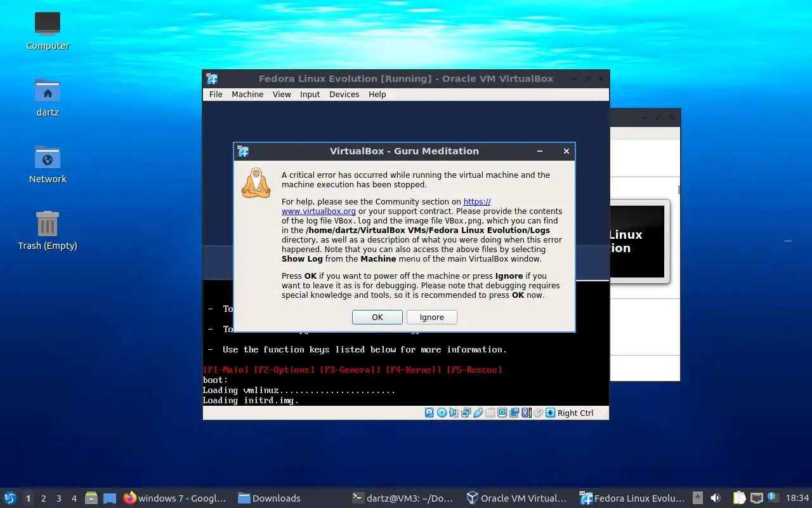Switch to workspace 3
Image resolution: width=812 pixels, height=508 pixels.
(x=58, y=498)
